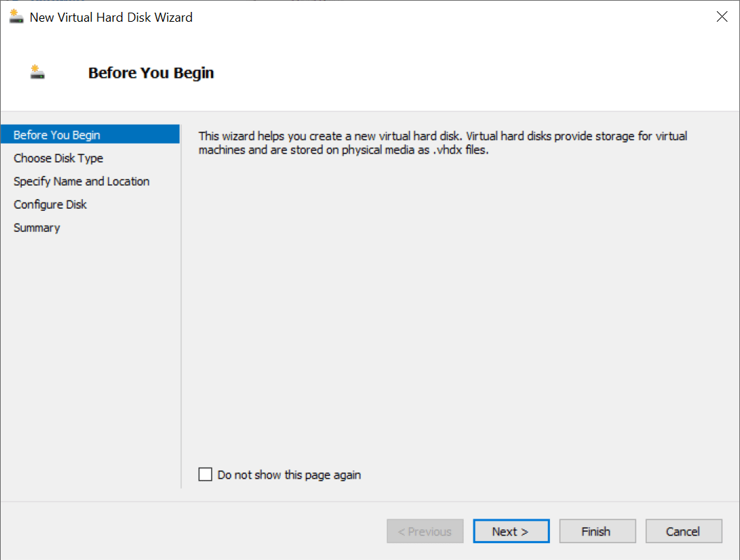Close the New Virtual Hard Disk Wizard window
The image size is (740, 560).
click(721, 17)
